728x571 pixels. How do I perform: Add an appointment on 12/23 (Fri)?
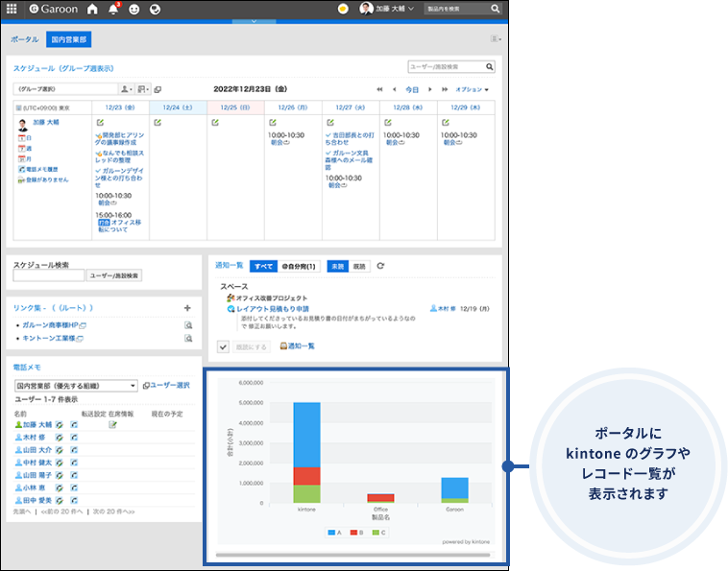[x=100, y=123]
